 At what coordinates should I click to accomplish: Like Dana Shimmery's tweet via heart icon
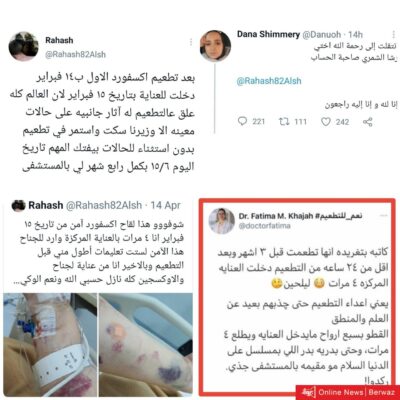click(x=325, y=122)
